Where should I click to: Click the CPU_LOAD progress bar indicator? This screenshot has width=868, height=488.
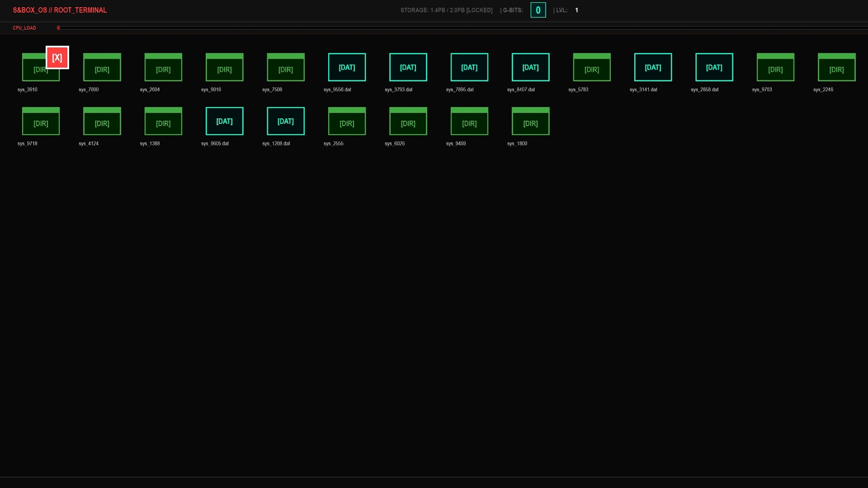pyautogui.click(x=59, y=28)
